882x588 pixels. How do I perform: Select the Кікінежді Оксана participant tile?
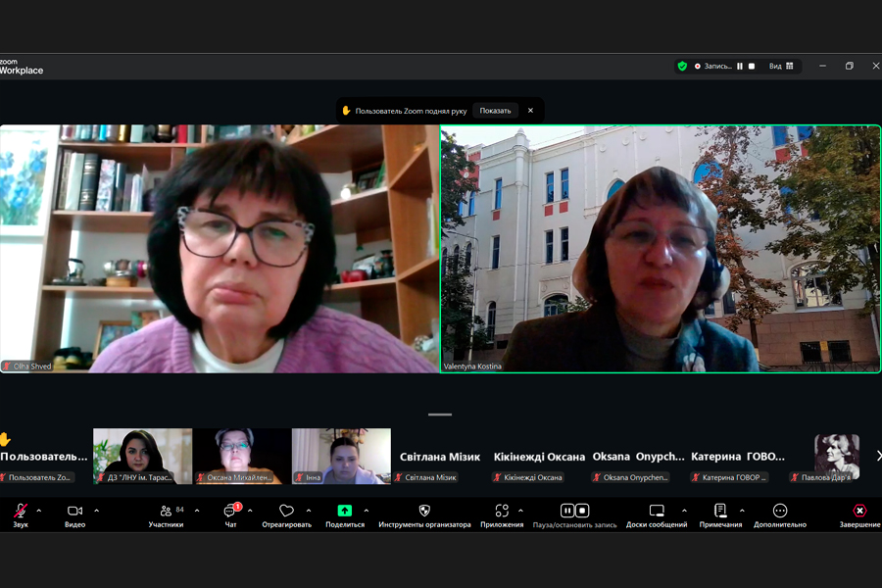(539, 457)
